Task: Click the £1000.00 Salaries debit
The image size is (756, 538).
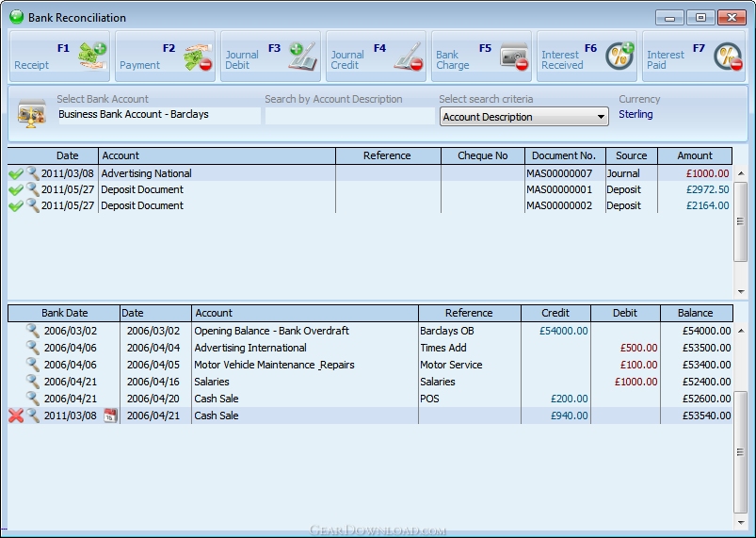Action: tap(635, 382)
